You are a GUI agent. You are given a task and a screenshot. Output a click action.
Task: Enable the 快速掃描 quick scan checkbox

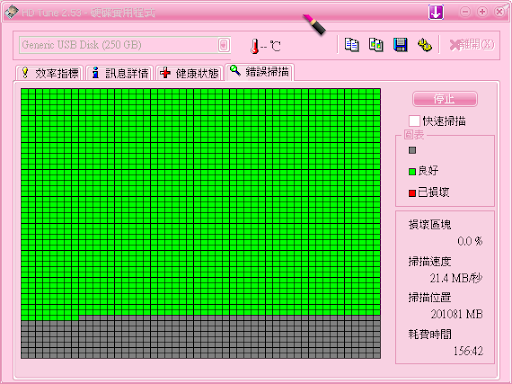(x=414, y=121)
